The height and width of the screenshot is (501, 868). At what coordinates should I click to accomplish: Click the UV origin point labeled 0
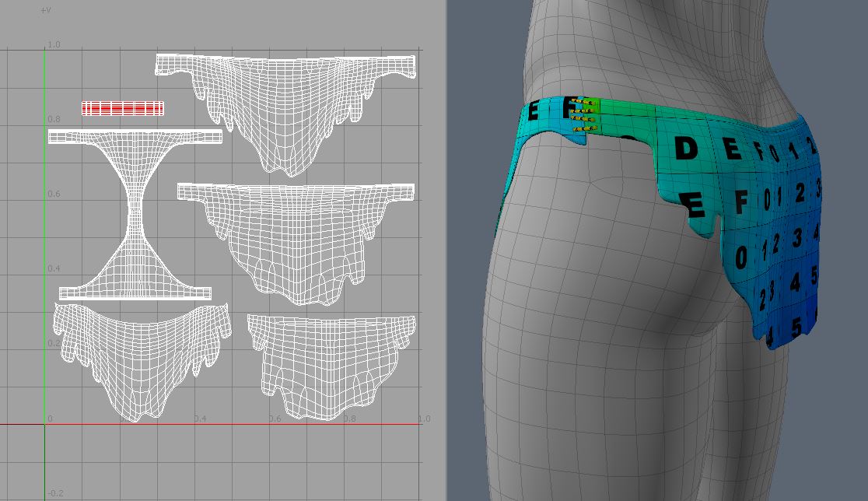(50, 419)
